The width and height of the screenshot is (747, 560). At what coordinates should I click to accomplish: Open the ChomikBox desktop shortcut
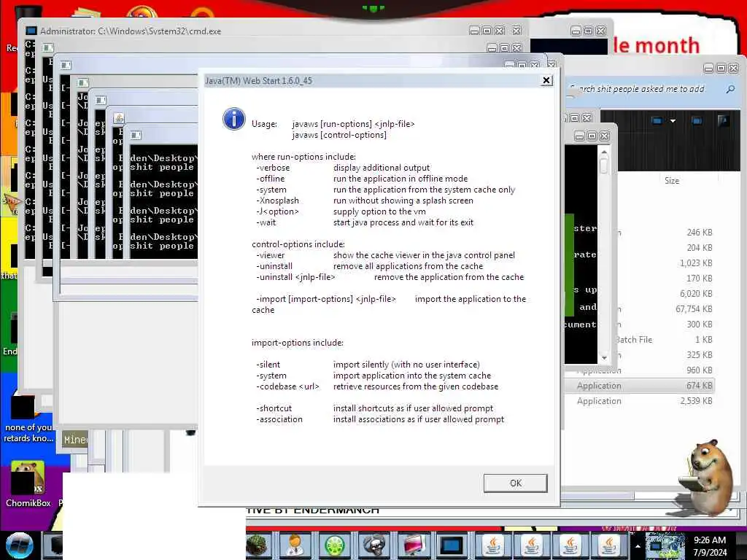coord(28,484)
